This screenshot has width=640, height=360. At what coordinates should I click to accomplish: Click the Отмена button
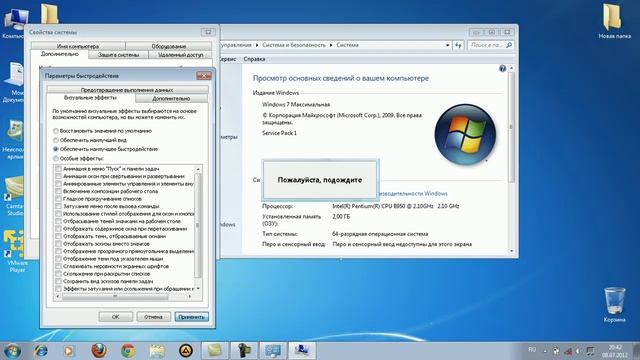(x=153, y=317)
